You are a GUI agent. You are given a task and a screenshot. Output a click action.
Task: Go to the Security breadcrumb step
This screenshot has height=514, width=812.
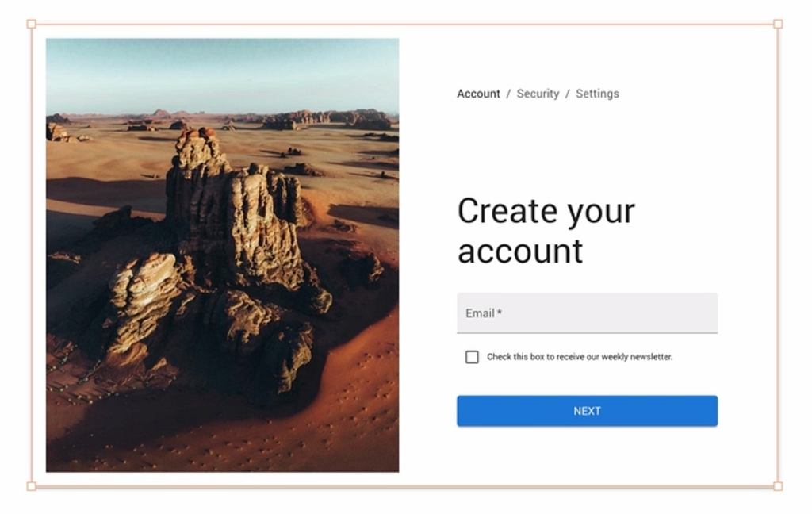coord(538,94)
